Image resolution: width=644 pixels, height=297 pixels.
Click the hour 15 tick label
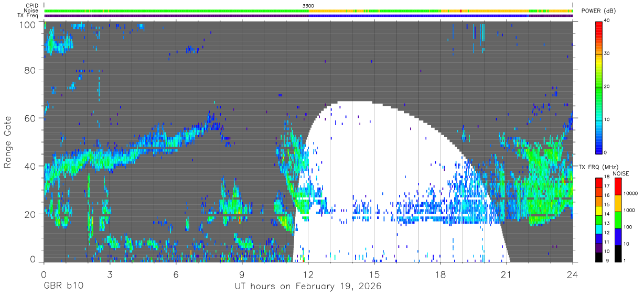click(374, 274)
